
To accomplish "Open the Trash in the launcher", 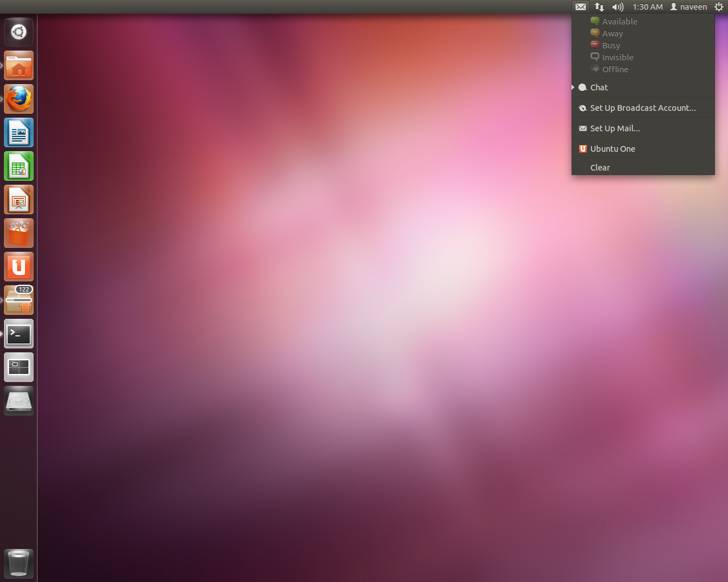I will point(18,563).
